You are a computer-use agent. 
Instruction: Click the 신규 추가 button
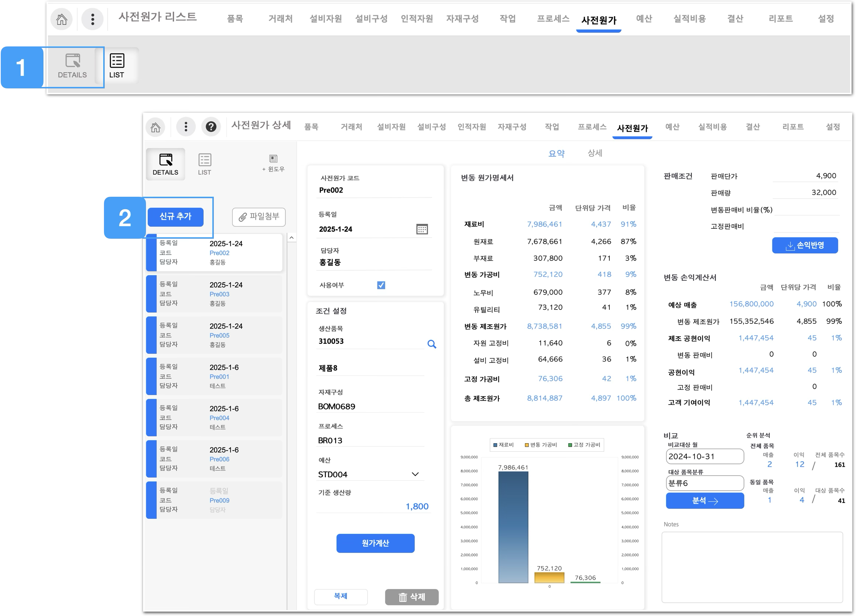(x=175, y=217)
